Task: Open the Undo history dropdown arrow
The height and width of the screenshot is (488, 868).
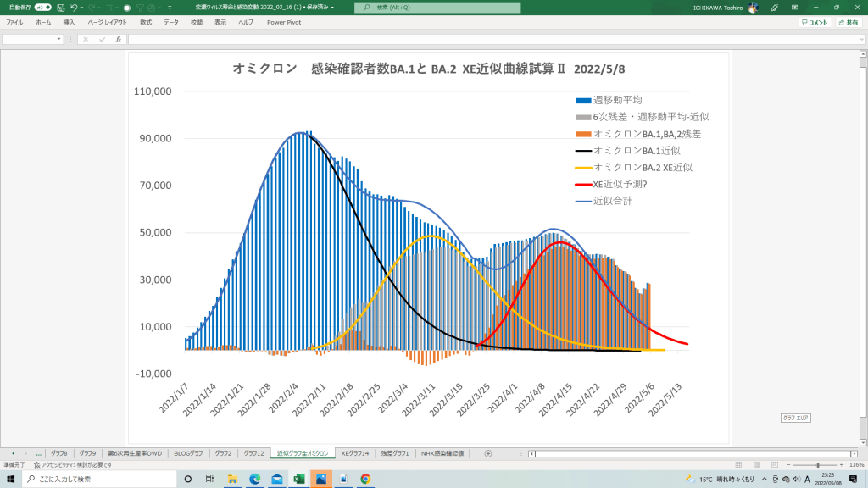Action: click(x=82, y=7)
